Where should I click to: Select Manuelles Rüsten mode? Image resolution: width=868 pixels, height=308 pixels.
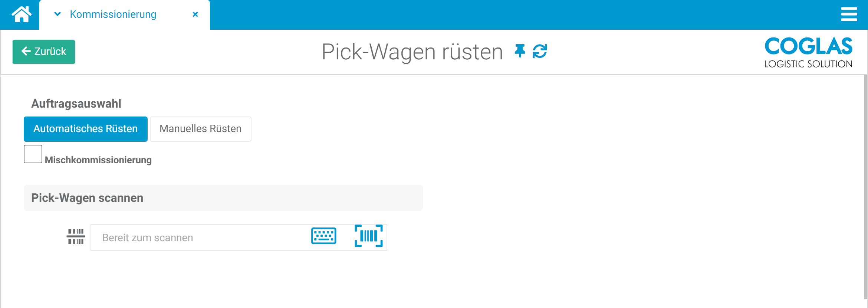pos(201,129)
